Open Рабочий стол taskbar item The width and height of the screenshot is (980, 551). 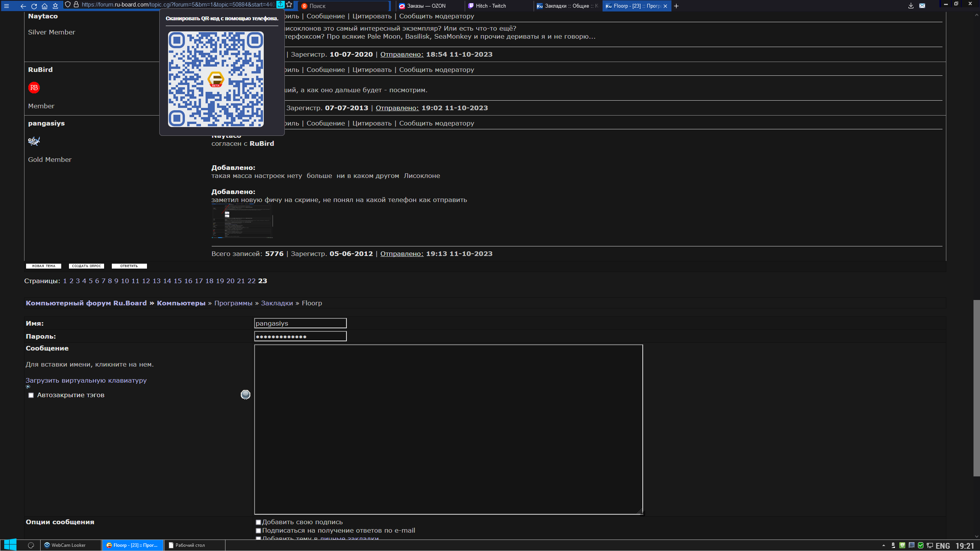pos(194,545)
